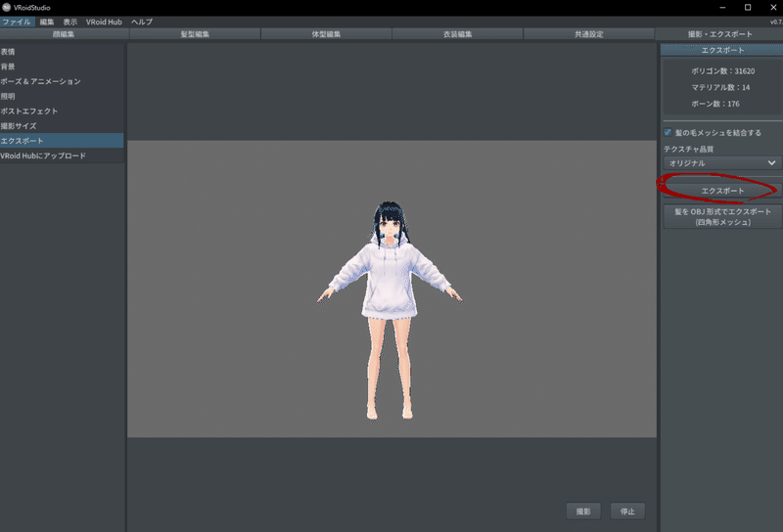The height and width of the screenshot is (532, 783).
Task: Click the マテリアル数：14 text
Action: tap(720, 87)
